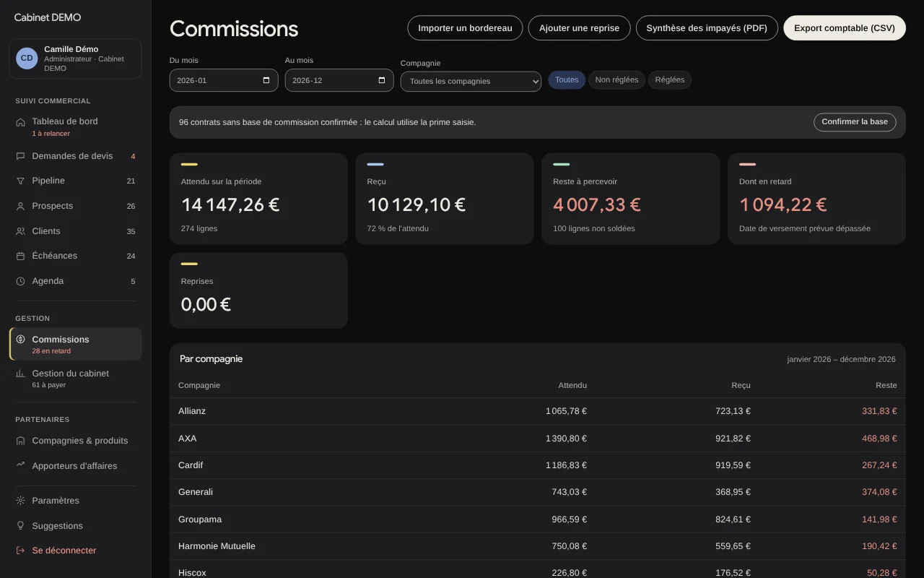Click the Pipeline funnel icon
Screen dimensions: 924x578
[20, 181]
